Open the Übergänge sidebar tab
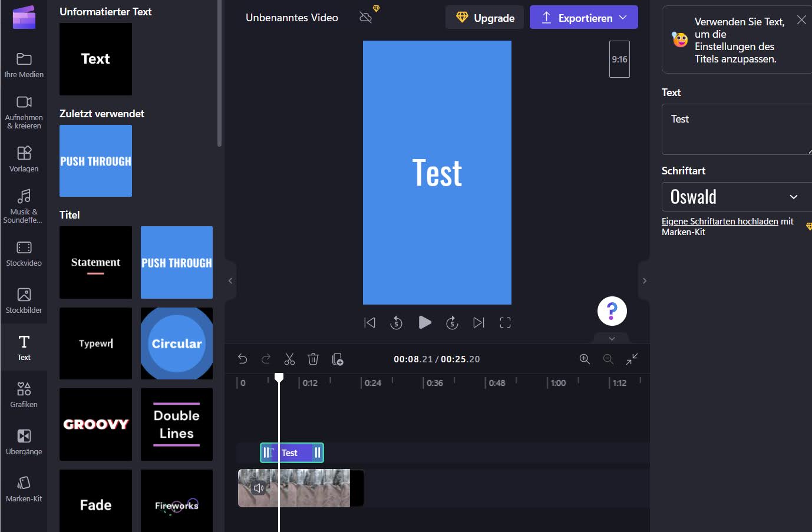The height and width of the screenshot is (532, 812). click(x=24, y=442)
